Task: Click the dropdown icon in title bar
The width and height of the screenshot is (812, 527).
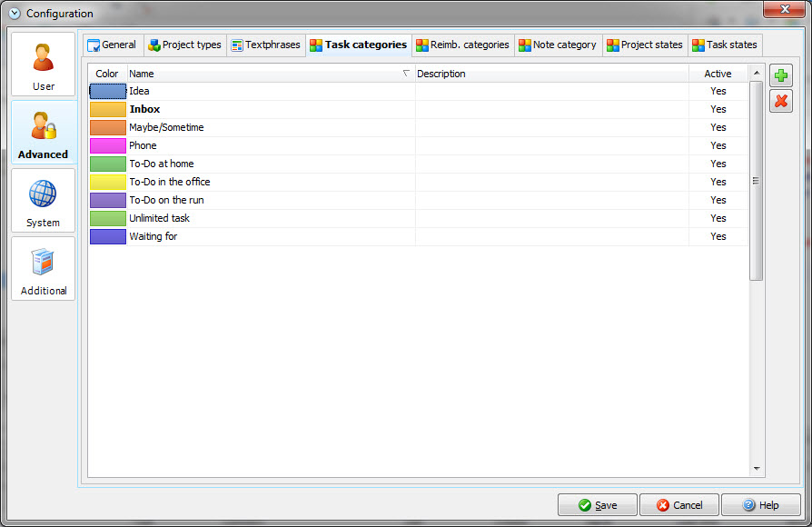Action: (x=15, y=14)
